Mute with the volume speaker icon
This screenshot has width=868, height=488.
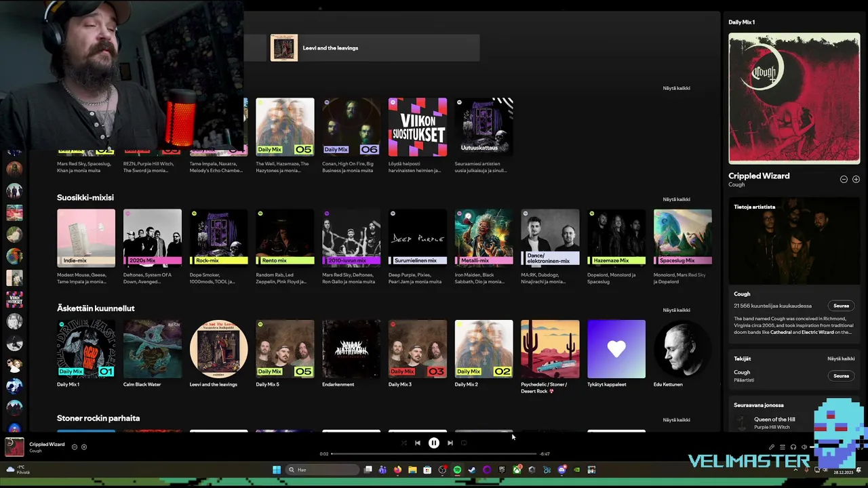click(x=804, y=447)
